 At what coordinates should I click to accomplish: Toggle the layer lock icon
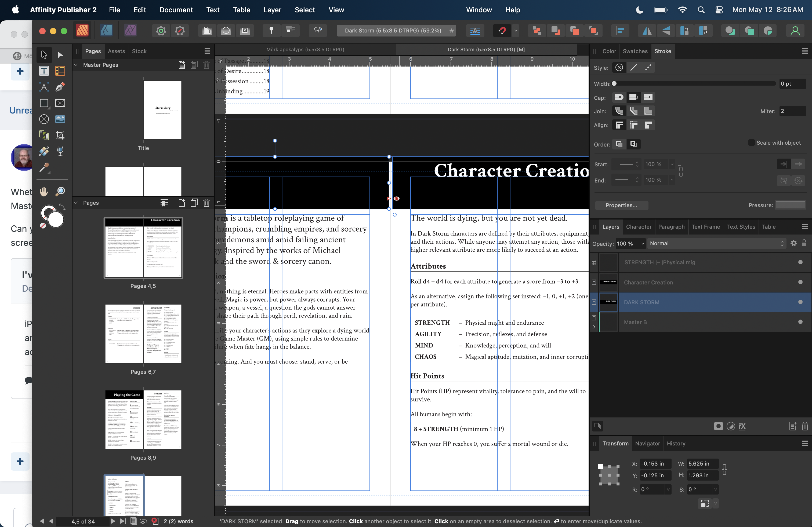tap(804, 243)
